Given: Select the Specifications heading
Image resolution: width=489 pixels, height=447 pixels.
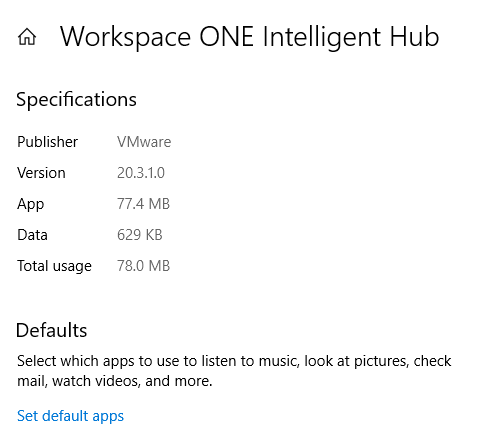Looking at the screenshot, I should [x=76, y=99].
